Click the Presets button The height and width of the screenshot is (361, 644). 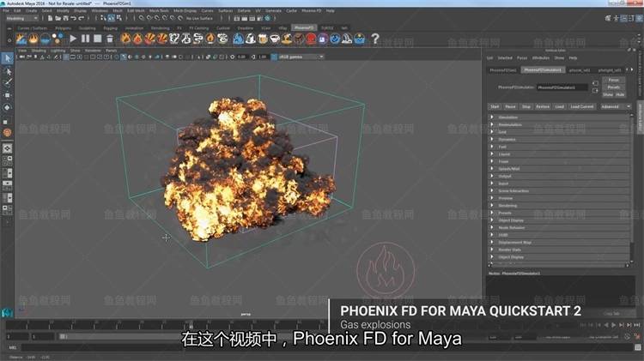[x=614, y=87]
